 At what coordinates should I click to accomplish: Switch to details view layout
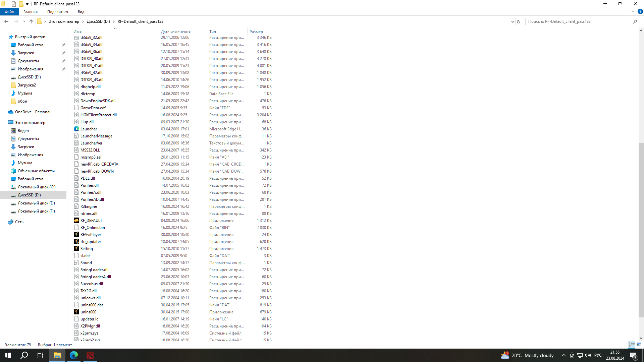tap(632, 345)
